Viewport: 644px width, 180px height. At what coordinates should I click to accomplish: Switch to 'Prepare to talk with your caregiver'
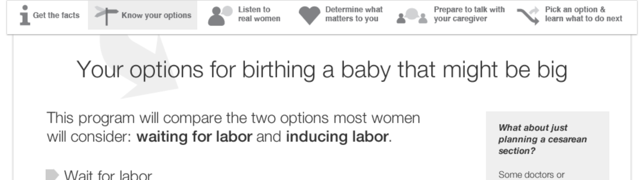(469, 14)
